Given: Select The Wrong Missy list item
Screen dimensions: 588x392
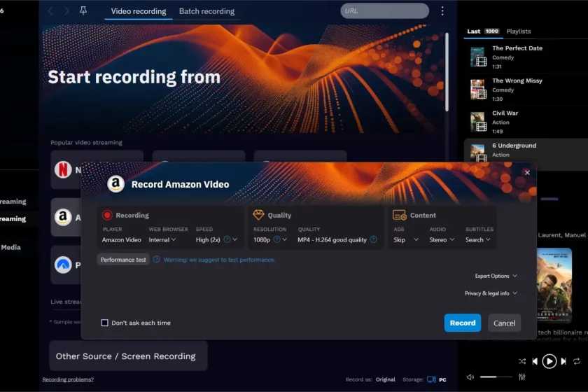Looking at the screenshot, I should (526, 90).
